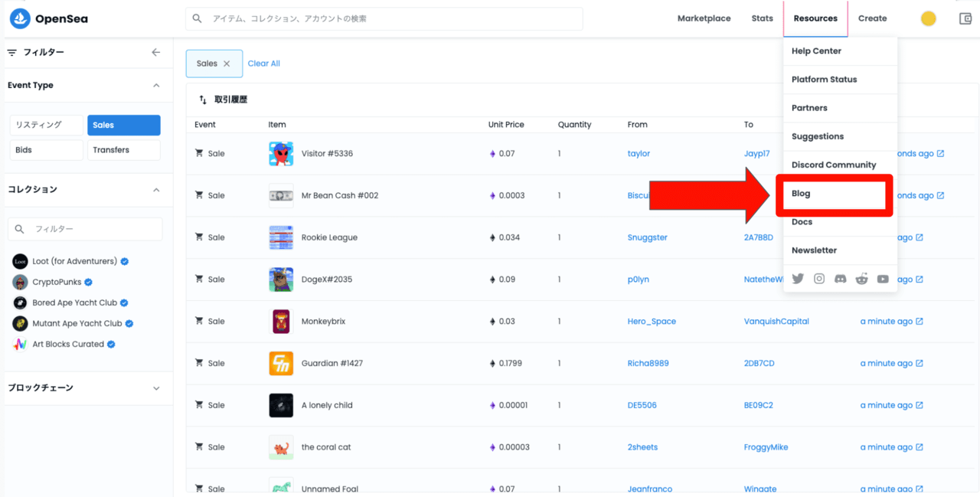Open the Reddit icon in Resources menu
This screenshot has width=980, height=497.
pyautogui.click(x=861, y=279)
